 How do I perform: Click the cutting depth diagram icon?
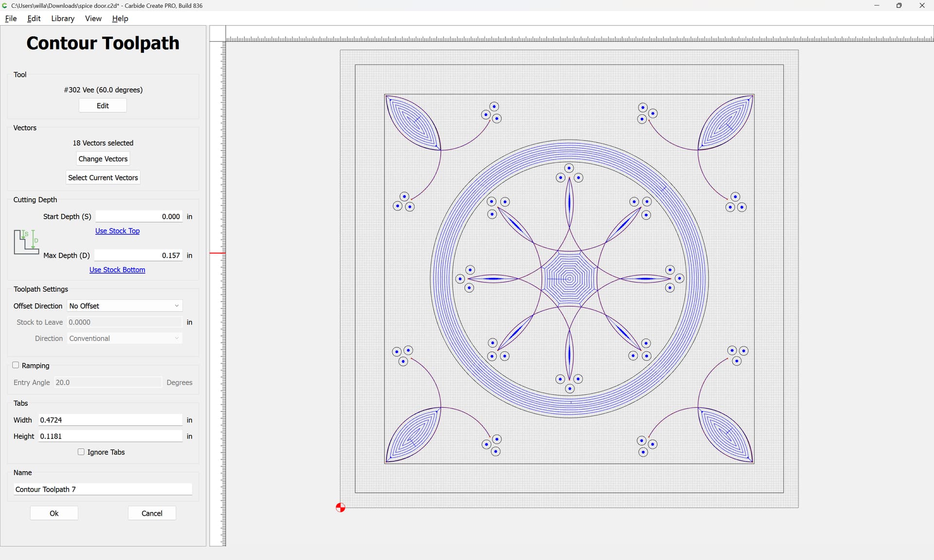tap(26, 242)
